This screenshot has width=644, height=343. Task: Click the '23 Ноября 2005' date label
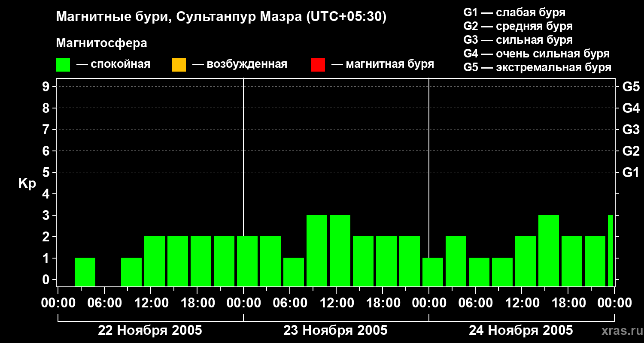tap(336, 330)
